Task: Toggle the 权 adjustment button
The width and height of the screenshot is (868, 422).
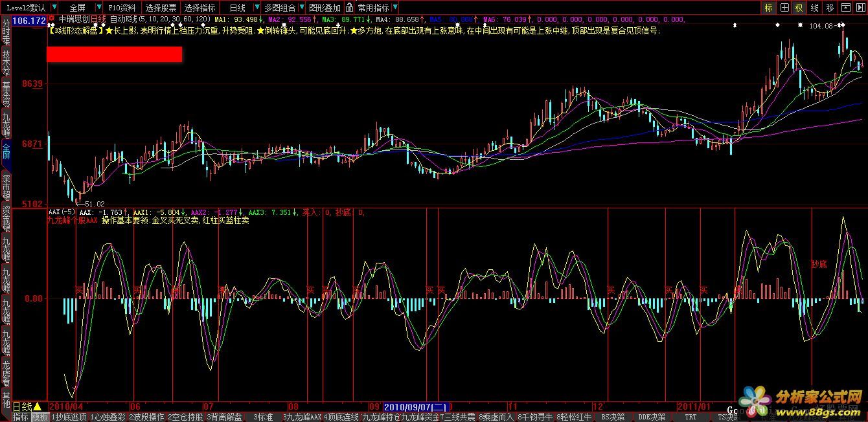Action: point(799,8)
